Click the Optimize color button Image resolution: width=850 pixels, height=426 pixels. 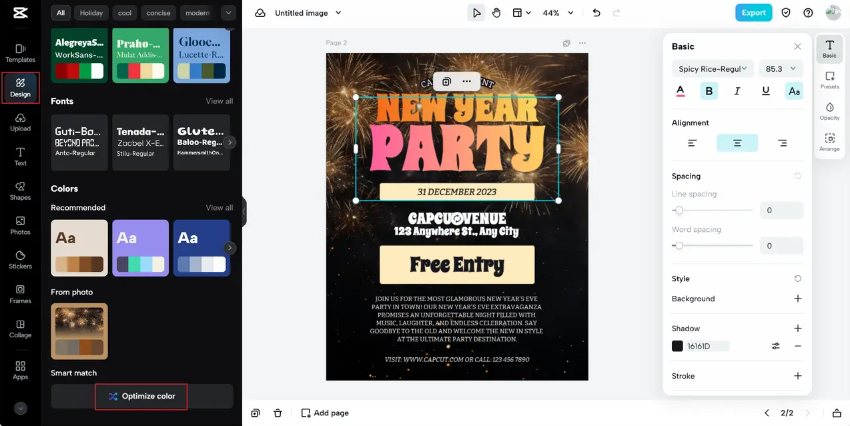point(142,396)
